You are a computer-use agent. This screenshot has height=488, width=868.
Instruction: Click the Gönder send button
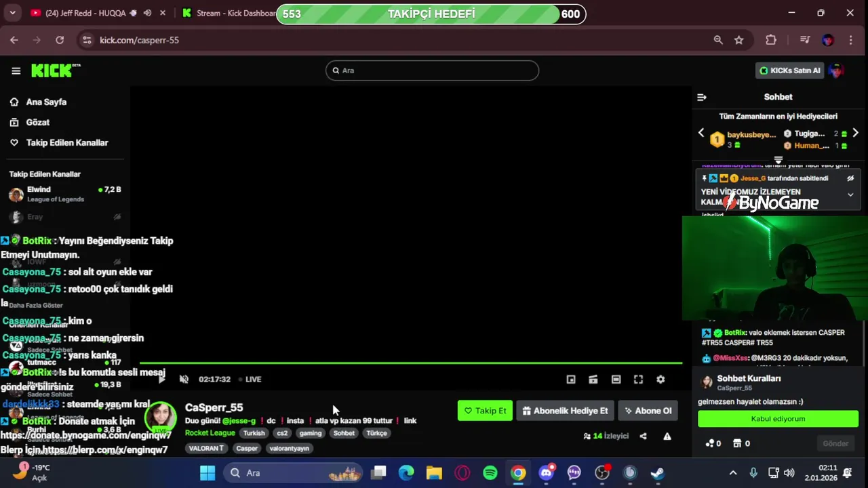click(x=835, y=443)
